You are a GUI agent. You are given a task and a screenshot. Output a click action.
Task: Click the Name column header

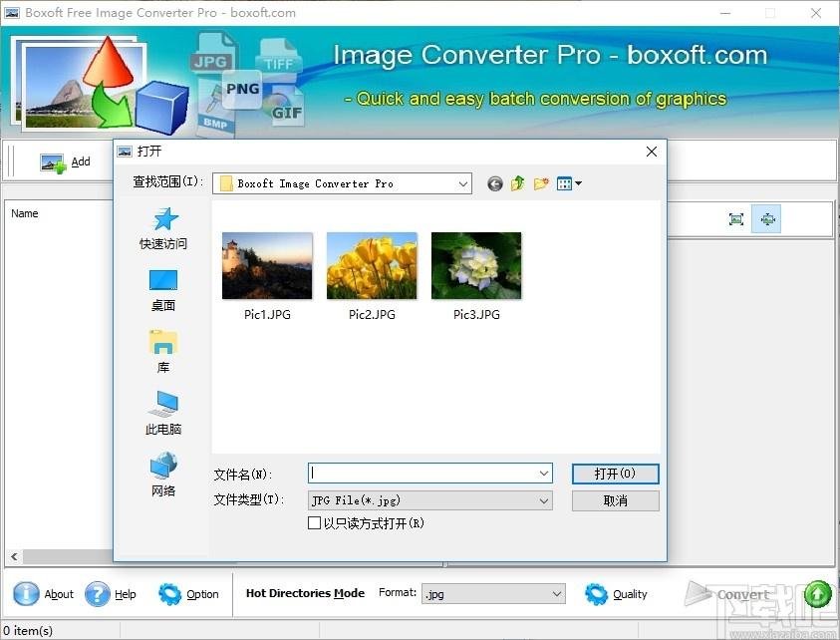(25, 213)
